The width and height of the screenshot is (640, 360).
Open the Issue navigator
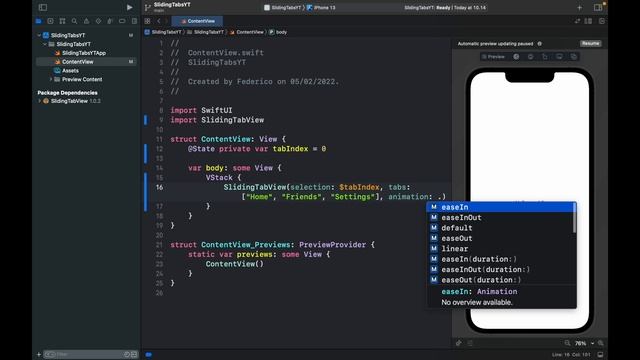pos(86,21)
